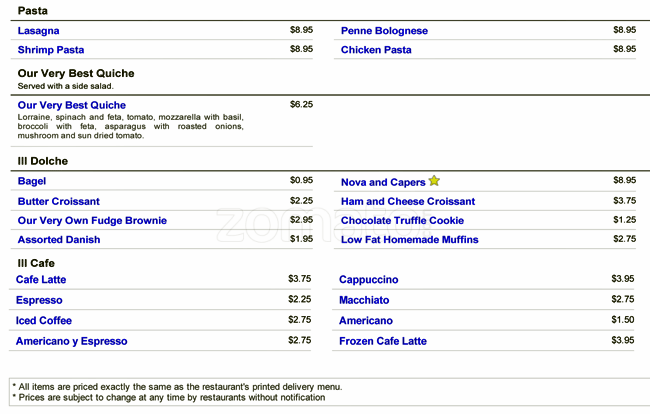Click the Espresso item

pyautogui.click(x=39, y=300)
